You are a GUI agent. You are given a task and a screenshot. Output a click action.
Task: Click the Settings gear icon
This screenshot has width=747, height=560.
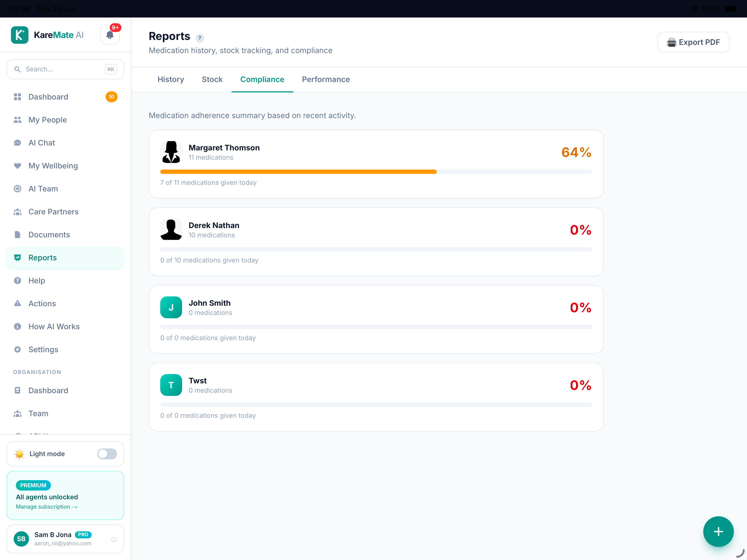[x=17, y=349]
